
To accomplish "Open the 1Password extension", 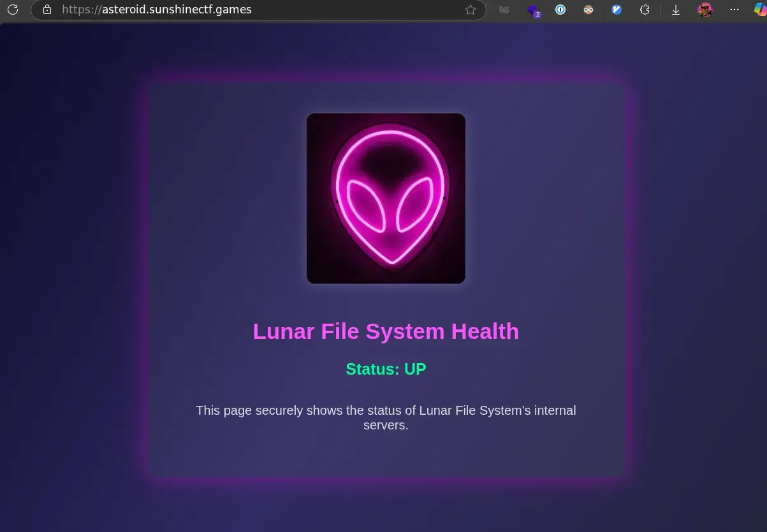I will coord(560,10).
